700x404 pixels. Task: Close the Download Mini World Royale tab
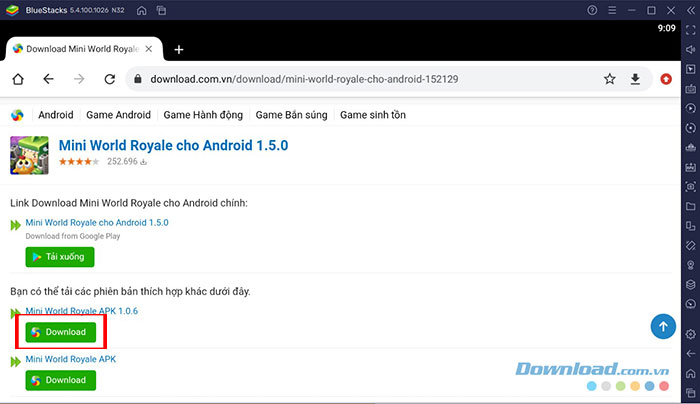(149, 49)
